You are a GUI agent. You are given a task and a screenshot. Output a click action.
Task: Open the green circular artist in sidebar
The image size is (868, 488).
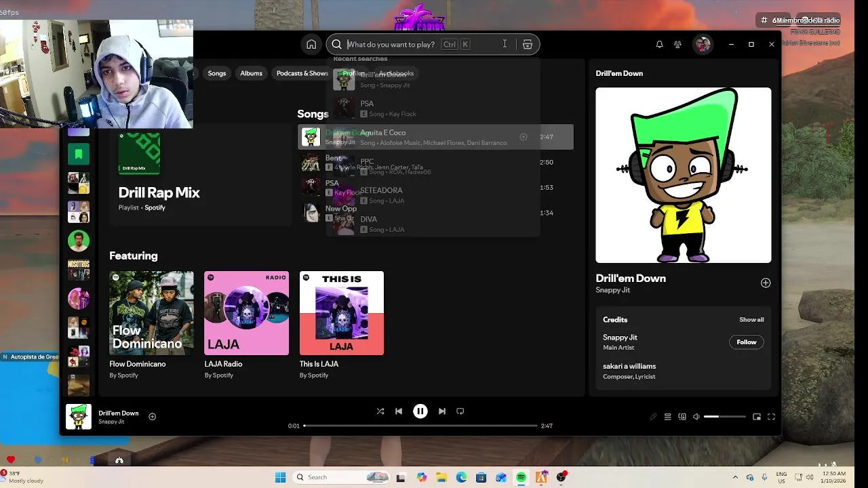[79, 241]
